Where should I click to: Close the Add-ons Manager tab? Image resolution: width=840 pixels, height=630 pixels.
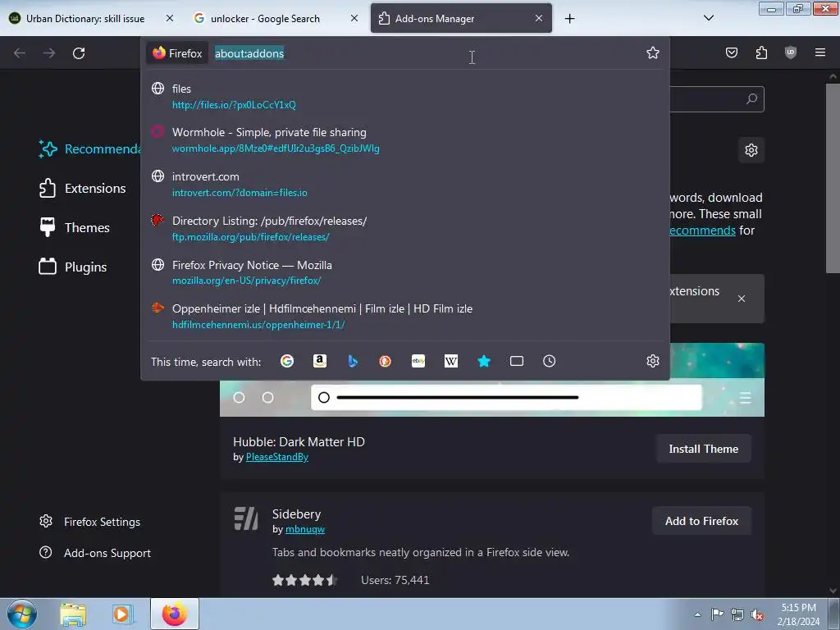(539, 18)
